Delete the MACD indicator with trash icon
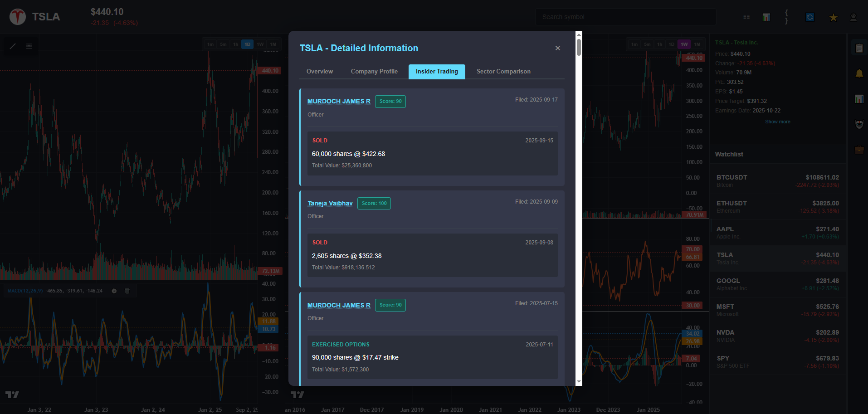The width and height of the screenshot is (868, 414). 127,291
